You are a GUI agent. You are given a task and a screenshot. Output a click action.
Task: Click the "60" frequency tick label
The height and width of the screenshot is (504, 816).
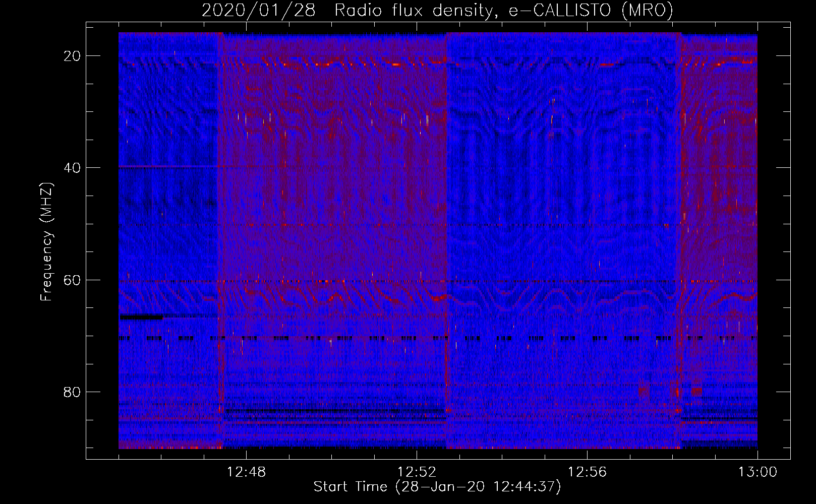73,280
